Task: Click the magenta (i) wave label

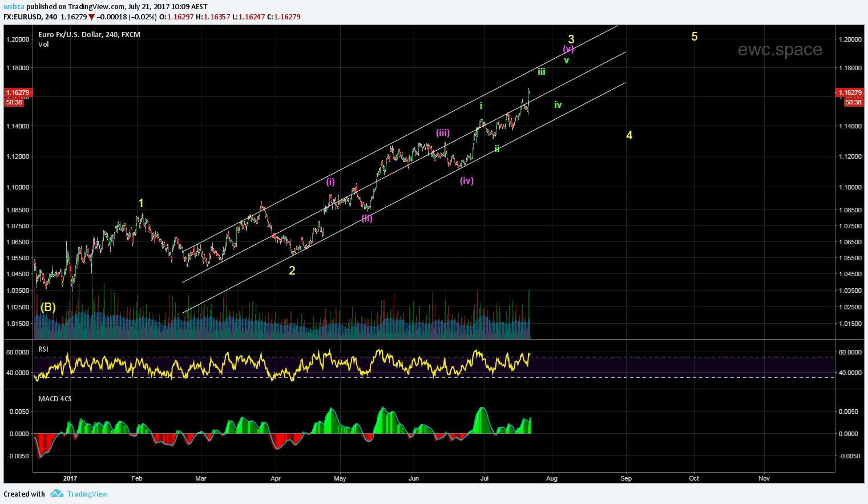Action: click(x=330, y=182)
